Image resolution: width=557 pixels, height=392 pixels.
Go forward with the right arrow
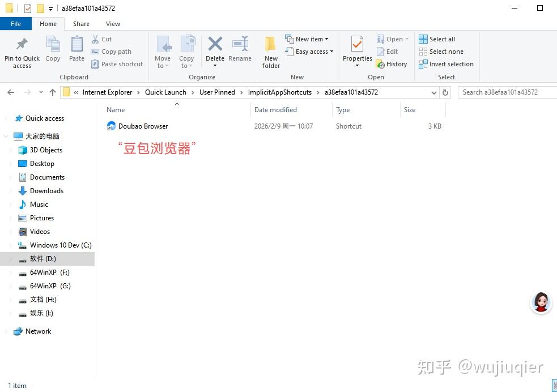(x=27, y=92)
